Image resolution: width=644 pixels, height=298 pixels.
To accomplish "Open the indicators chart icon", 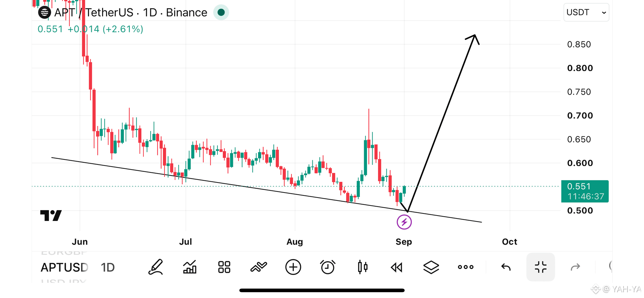I will (190, 267).
